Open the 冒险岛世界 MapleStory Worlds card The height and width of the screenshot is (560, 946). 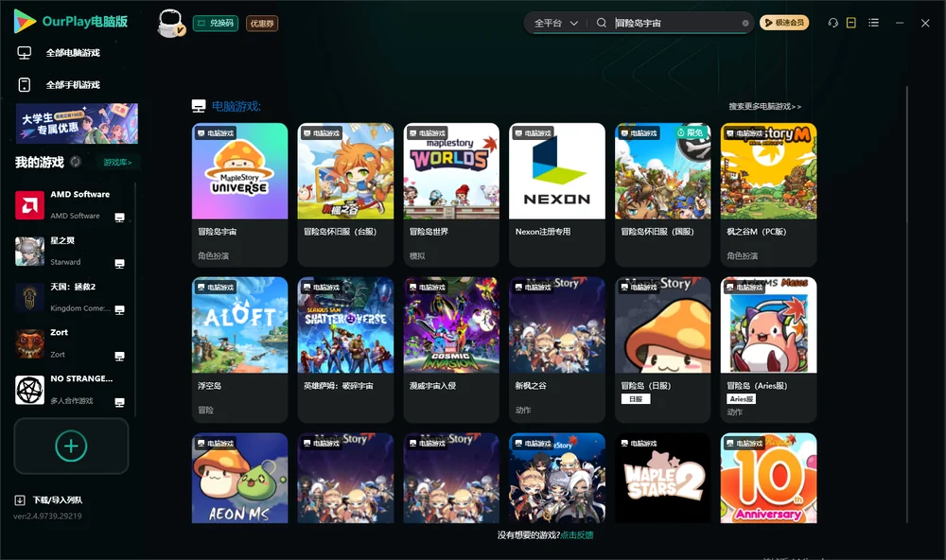click(x=451, y=194)
